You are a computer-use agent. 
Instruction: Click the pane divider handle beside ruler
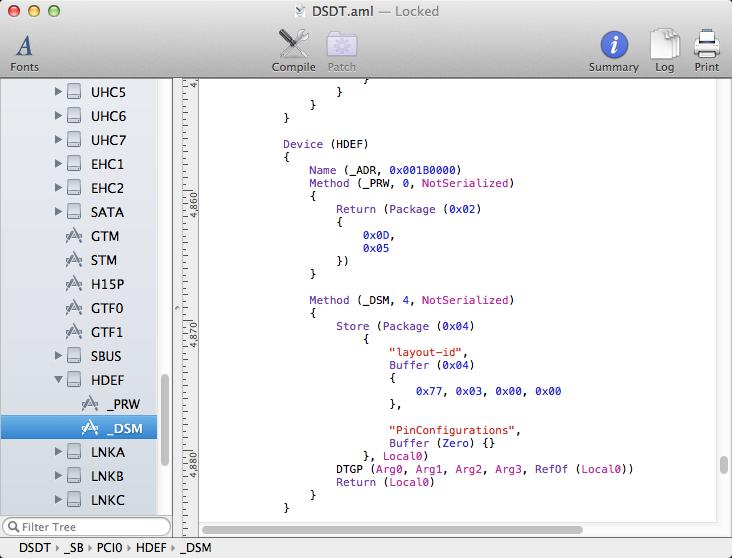(x=177, y=307)
